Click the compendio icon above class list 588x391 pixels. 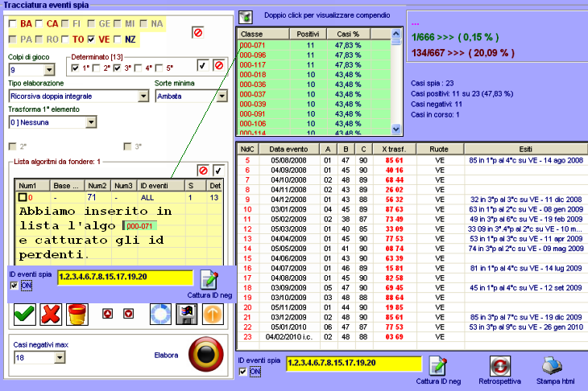246,17
